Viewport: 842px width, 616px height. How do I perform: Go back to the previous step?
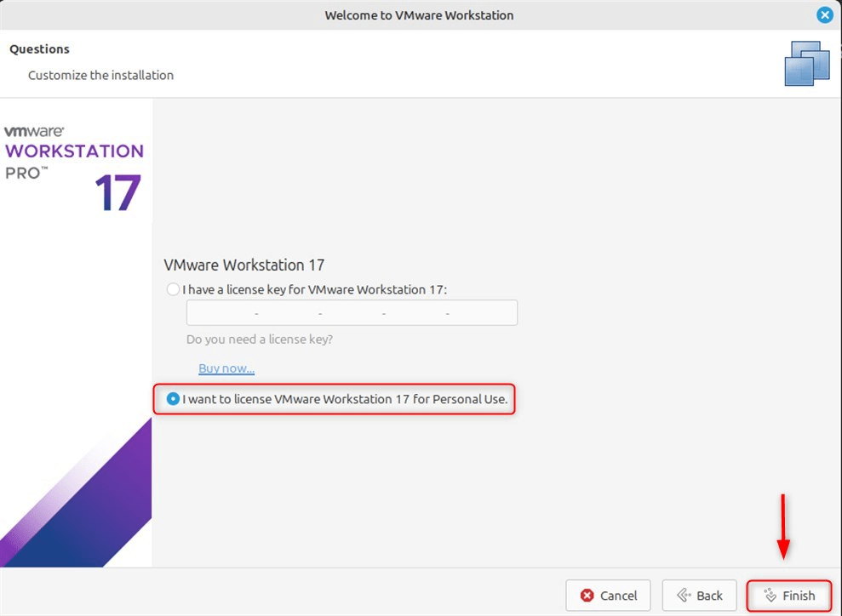[x=699, y=596]
